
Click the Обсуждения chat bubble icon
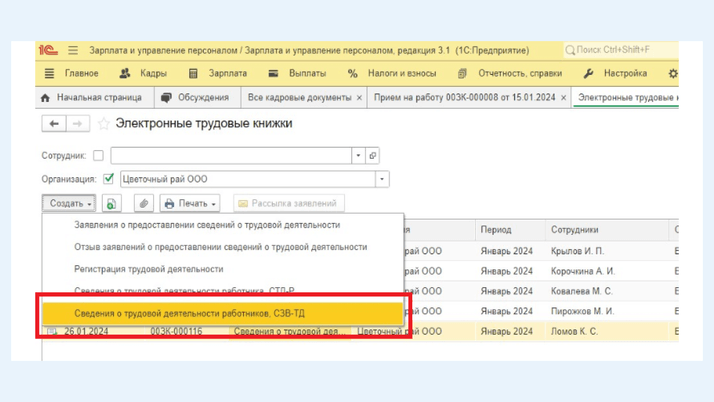[166, 97]
